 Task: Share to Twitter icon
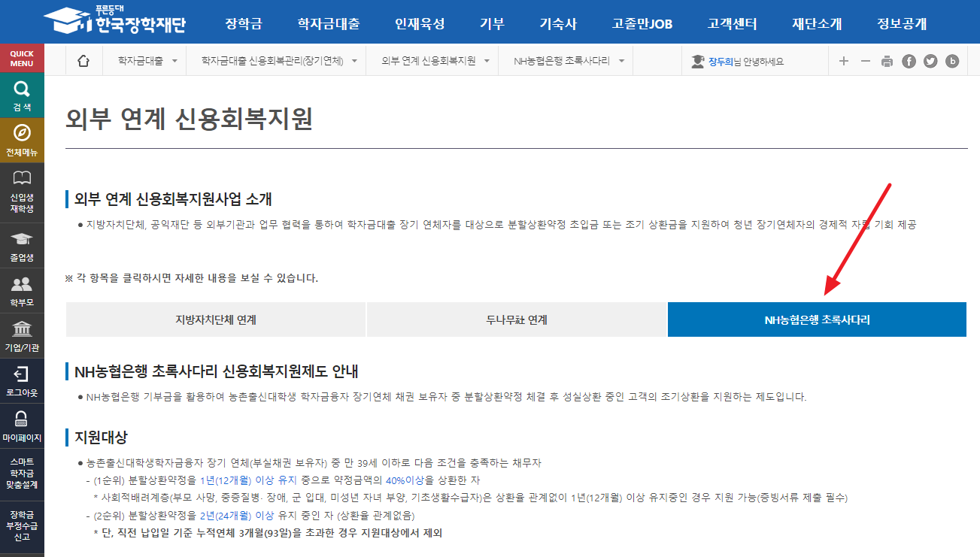point(930,62)
